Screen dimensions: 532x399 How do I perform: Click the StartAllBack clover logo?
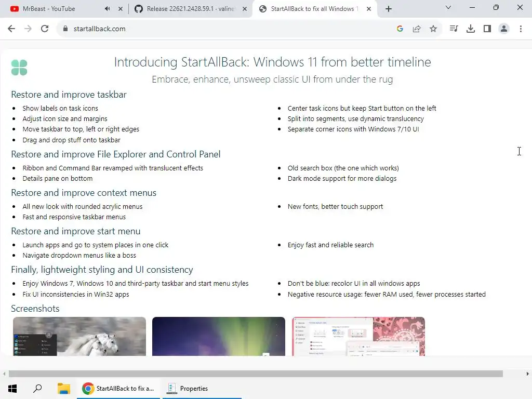pyautogui.click(x=19, y=67)
